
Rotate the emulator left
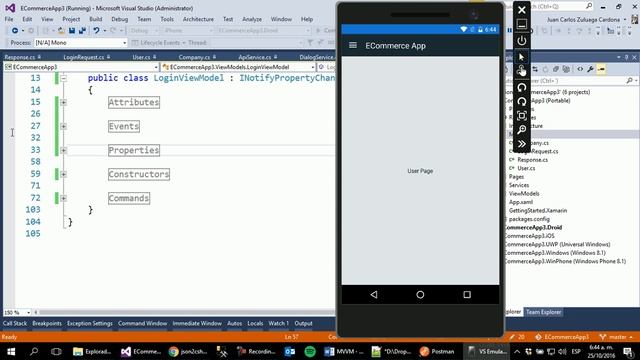pos(522,87)
